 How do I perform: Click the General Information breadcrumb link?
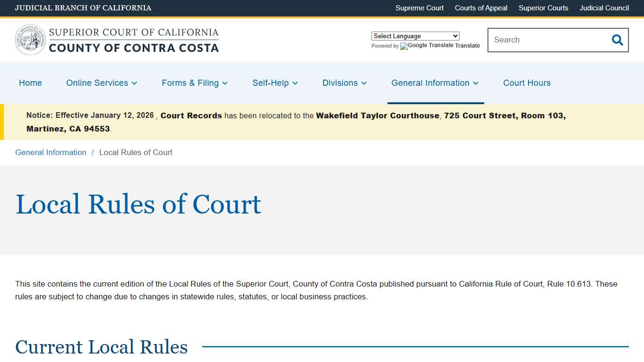50,152
